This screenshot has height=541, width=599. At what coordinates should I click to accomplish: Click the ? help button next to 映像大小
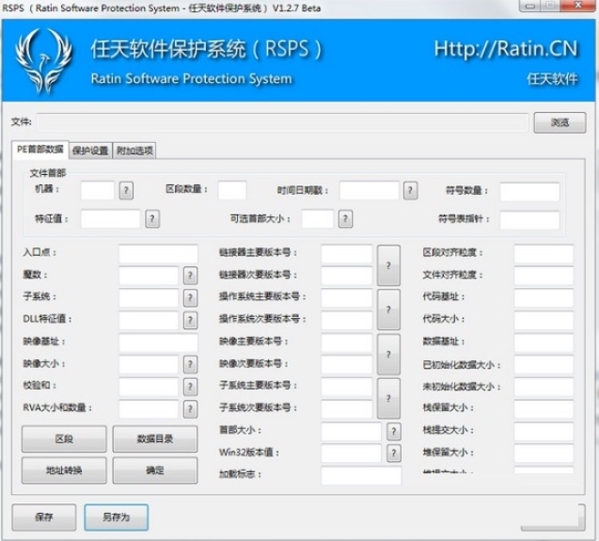coord(190,365)
